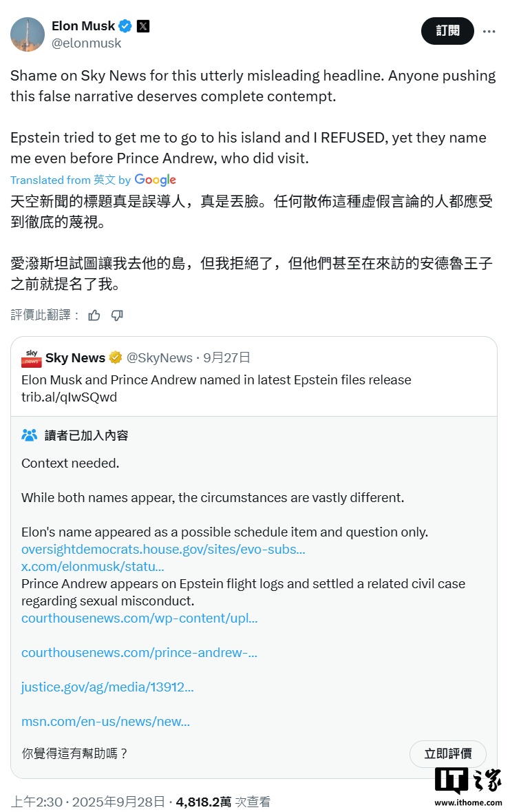Viewport: 510px width, 812px height.
Task: Click the gold verified badge beside Sky News
Action: [x=116, y=357]
